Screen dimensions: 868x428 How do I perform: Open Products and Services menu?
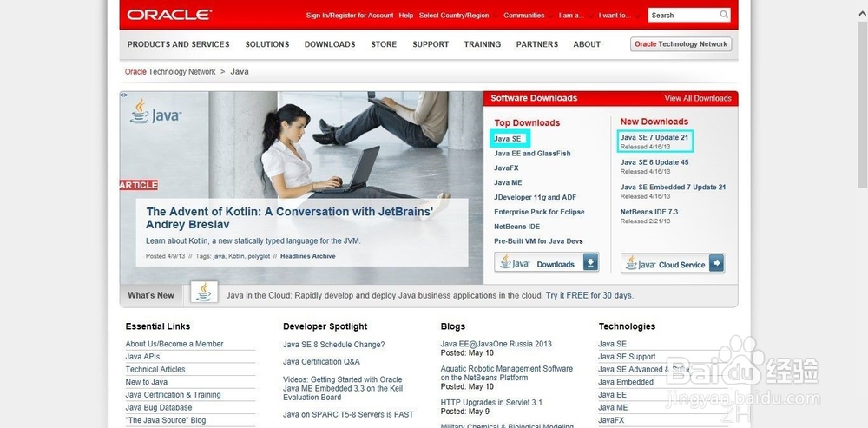click(x=178, y=44)
